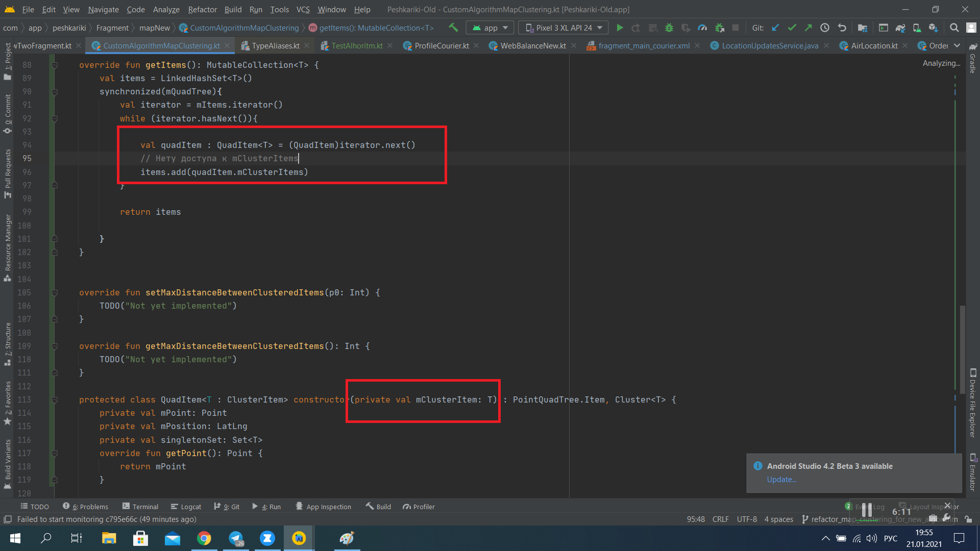
Task: Toggle the Resource Manager side panel
Action: pyautogui.click(x=7, y=248)
